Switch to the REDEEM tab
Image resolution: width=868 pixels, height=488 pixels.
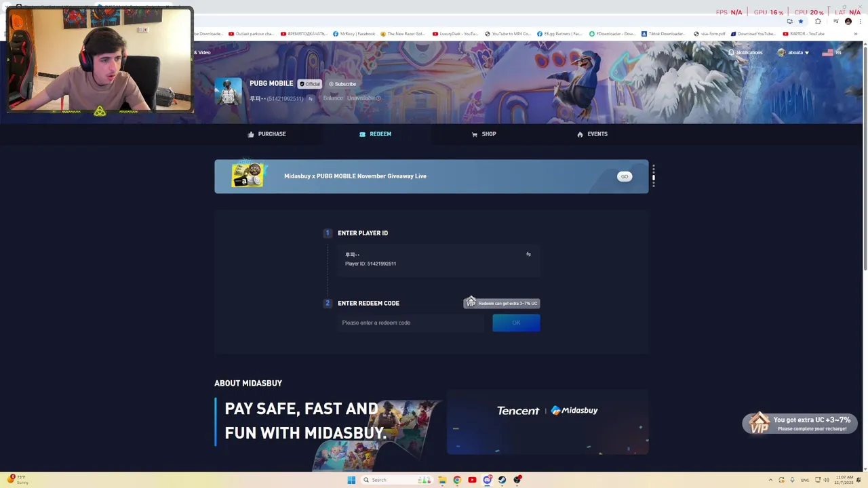[x=375, y=134]
